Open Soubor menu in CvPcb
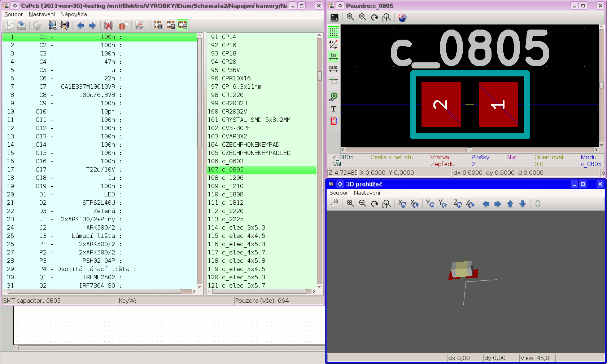Screen dimensions: 607x364 [14, 14]
